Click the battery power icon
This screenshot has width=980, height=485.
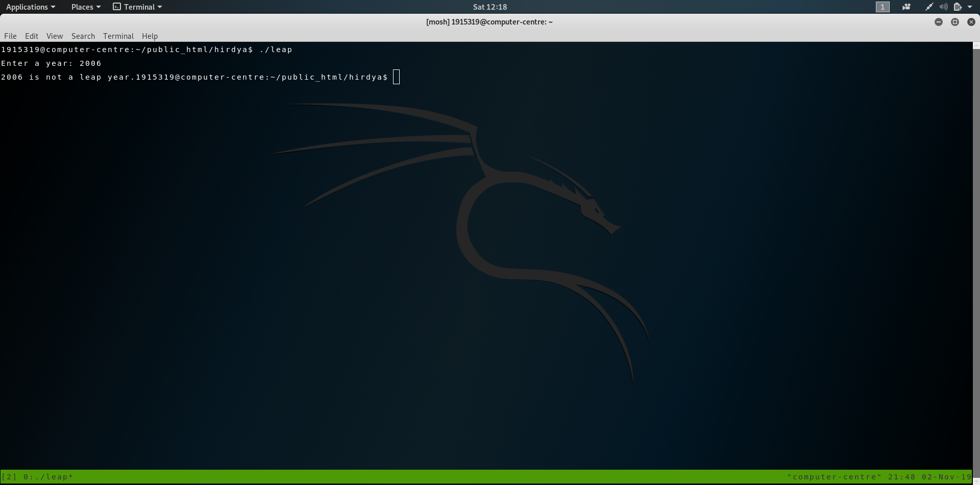pyautogui.click(x=958, y=7)
